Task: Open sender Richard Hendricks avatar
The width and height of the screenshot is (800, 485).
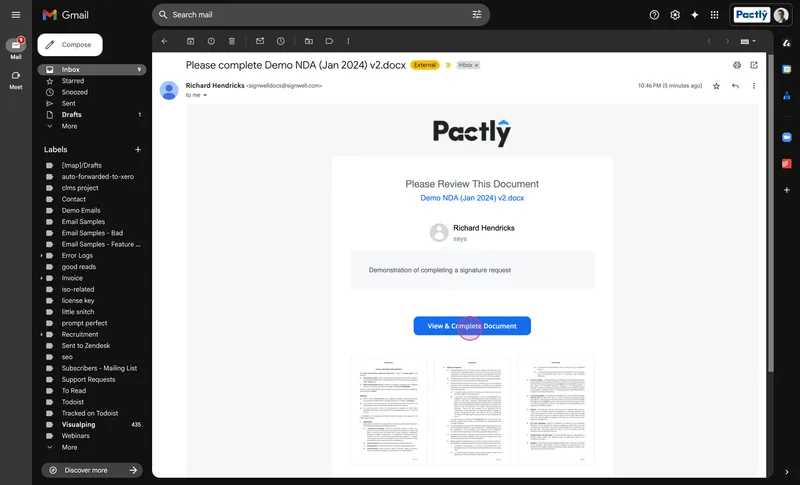Action: (x=169, y=90)
